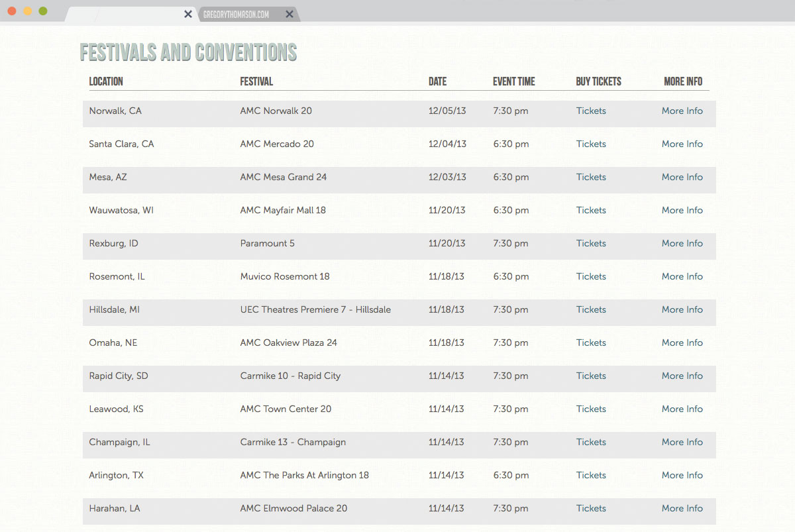Open More Info for Harahan, LA
The image size is (795, 532).
(682, 508)
